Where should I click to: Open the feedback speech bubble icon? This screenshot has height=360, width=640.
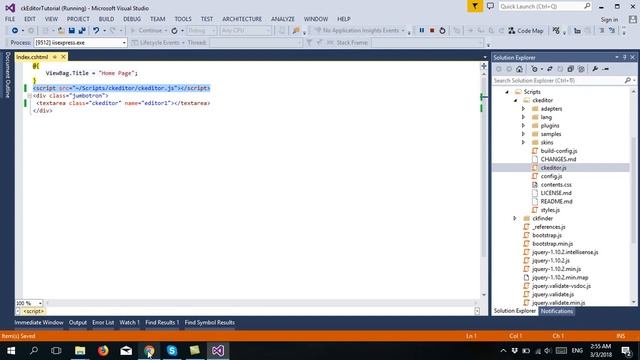[x=490, y=6]
